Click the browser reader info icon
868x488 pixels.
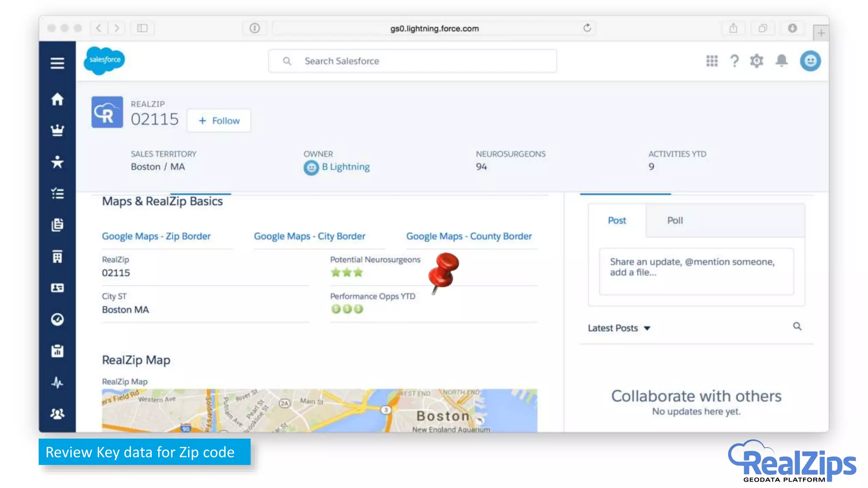[x=255, y=28]
